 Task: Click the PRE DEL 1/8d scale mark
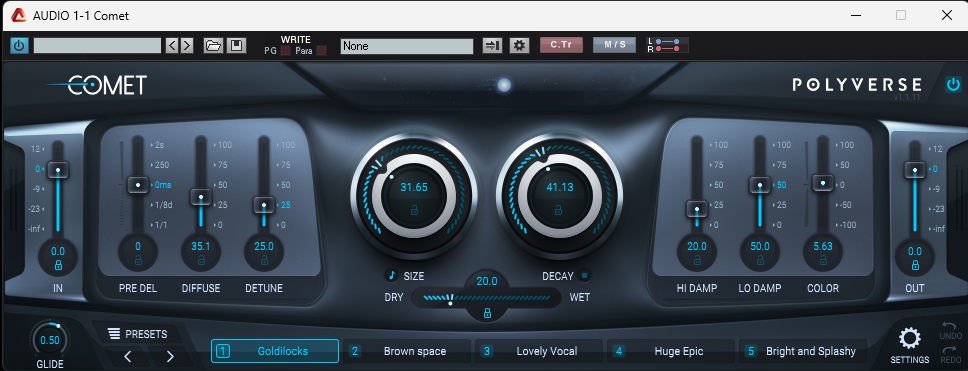point(162,204)
